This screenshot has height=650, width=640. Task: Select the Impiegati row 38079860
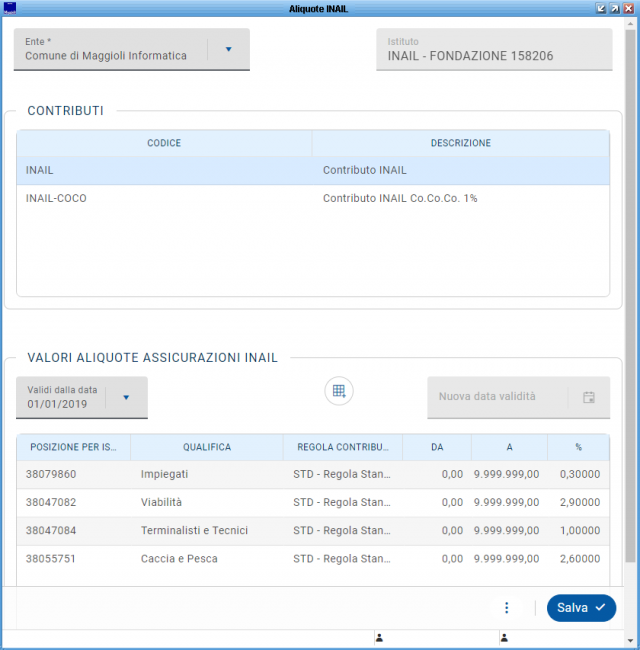[x=312, y=474]
